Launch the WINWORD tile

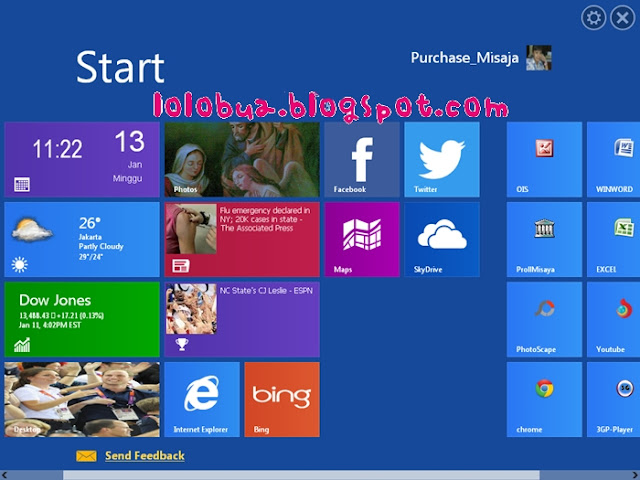613,160
